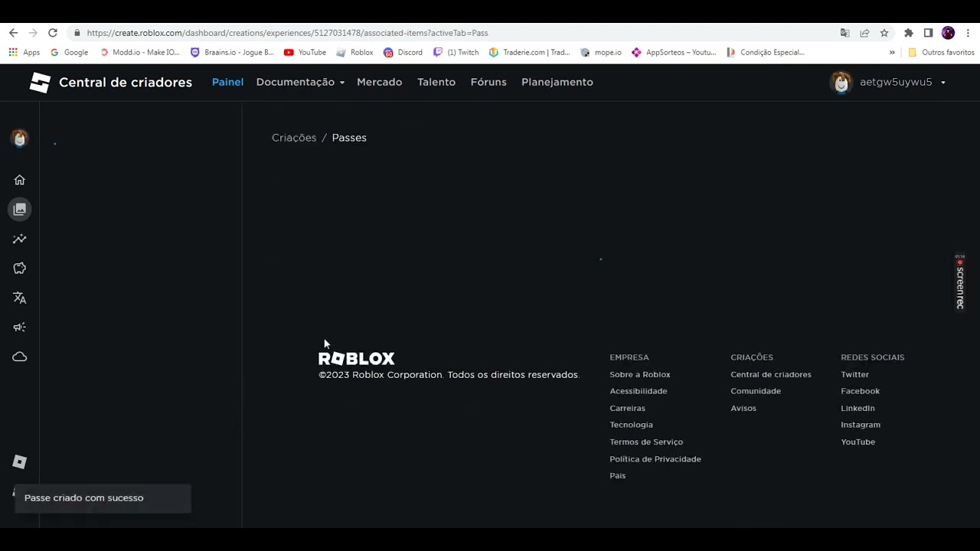Open the Finances piggy bank icon in the sidebar

point(20,268)
